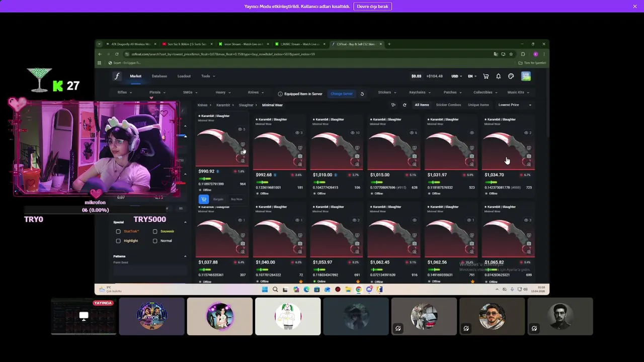Select the Market nav item

pos(135,76)
